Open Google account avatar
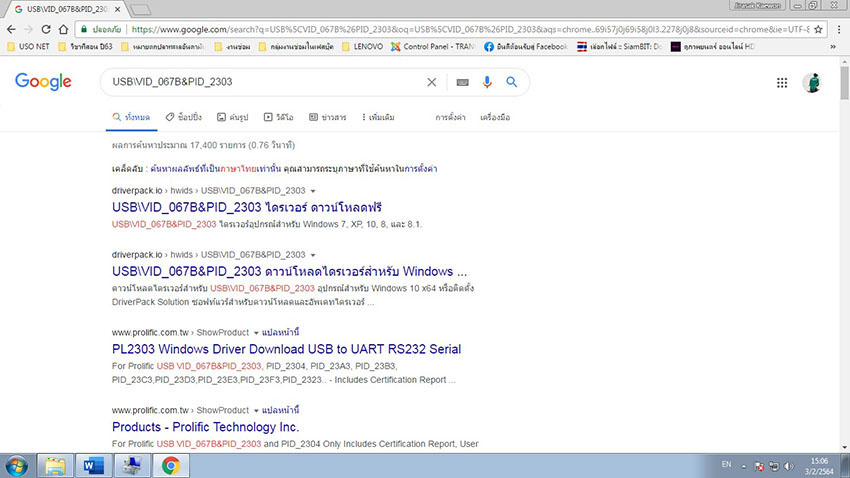Screen dimensions: 850x478 click(812, 82)
